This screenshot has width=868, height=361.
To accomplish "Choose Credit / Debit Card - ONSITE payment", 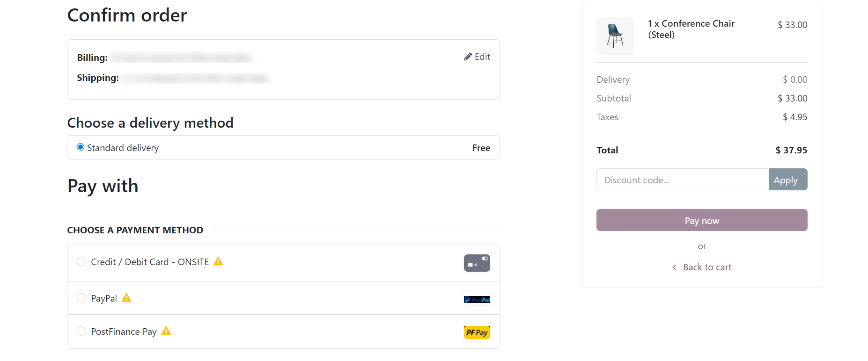I will tap(81, 262).
